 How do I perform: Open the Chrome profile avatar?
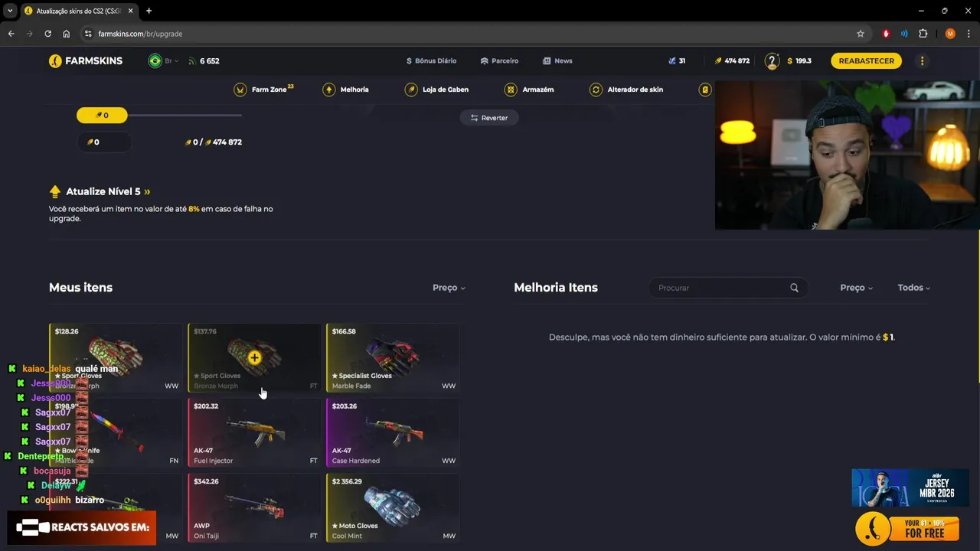[950, 34]
